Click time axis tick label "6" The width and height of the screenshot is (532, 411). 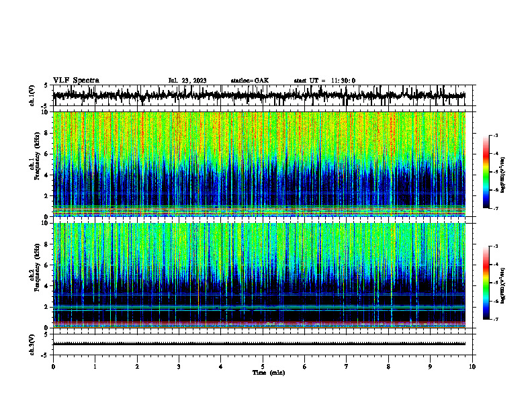[x=305, y=367]
